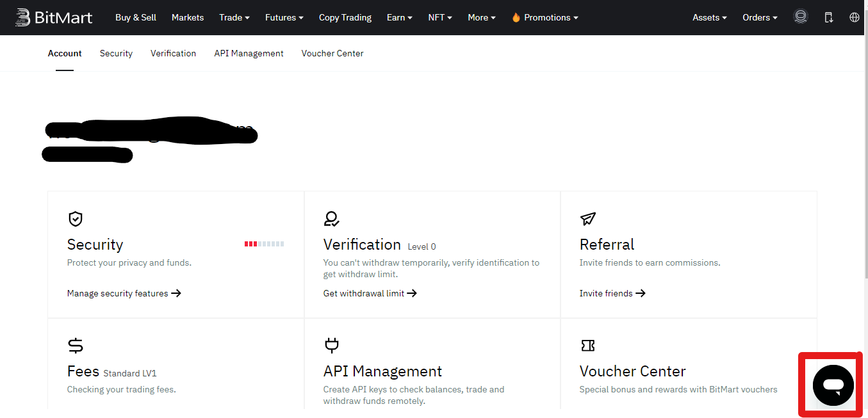The width and height of the screenshot is (868, 418).
Task: Click Invite friends link
Action: [612, 293]
